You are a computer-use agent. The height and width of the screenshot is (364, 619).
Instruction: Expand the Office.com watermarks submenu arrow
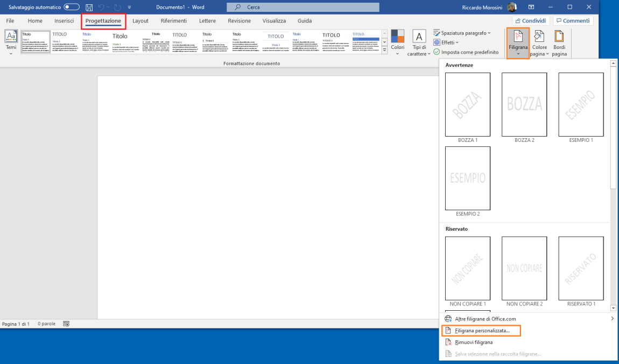coord(613,319)
